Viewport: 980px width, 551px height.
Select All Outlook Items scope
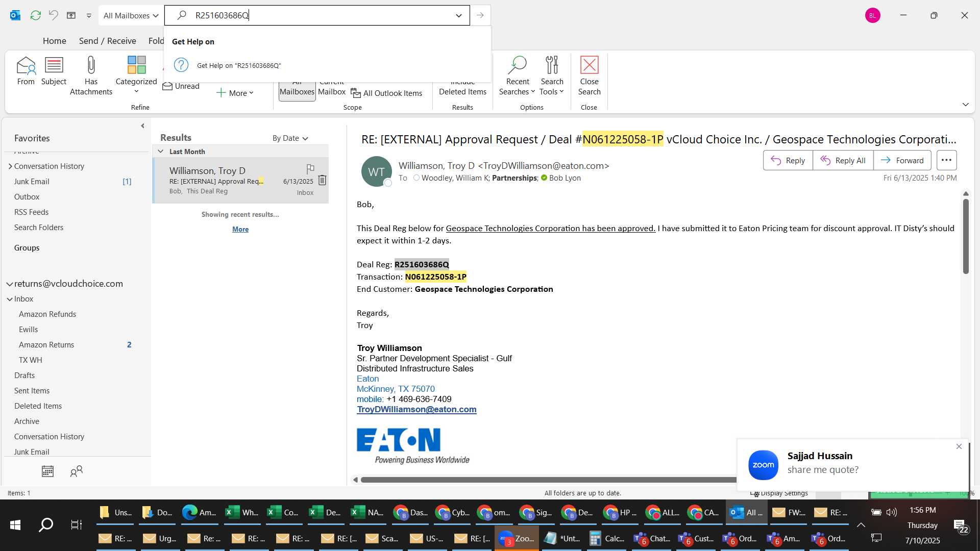click(x=387, y=93)
